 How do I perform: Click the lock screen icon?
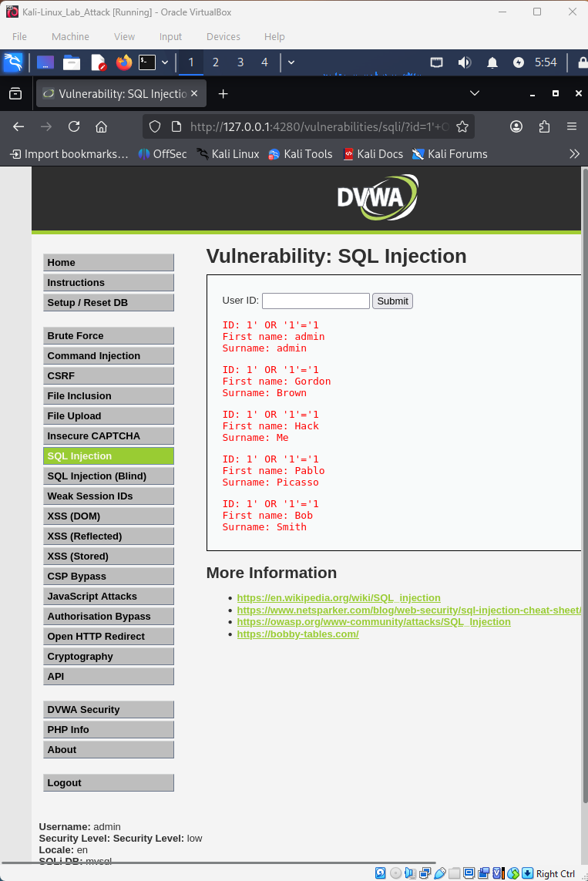click(x=583, y=62)
